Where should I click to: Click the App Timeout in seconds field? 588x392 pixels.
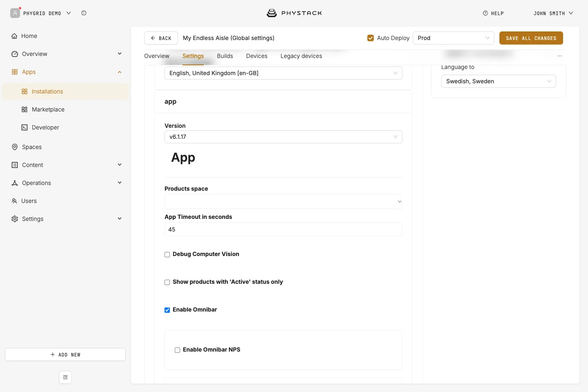pyautogui.click(x=283, y=229)
